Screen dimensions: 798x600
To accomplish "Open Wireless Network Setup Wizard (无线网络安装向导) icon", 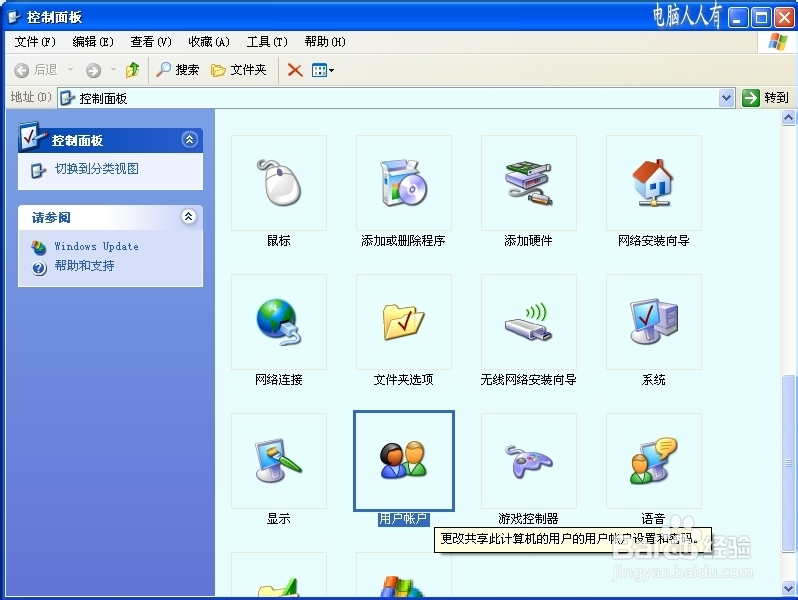I will pyautogui.click(x=529, y=322).
